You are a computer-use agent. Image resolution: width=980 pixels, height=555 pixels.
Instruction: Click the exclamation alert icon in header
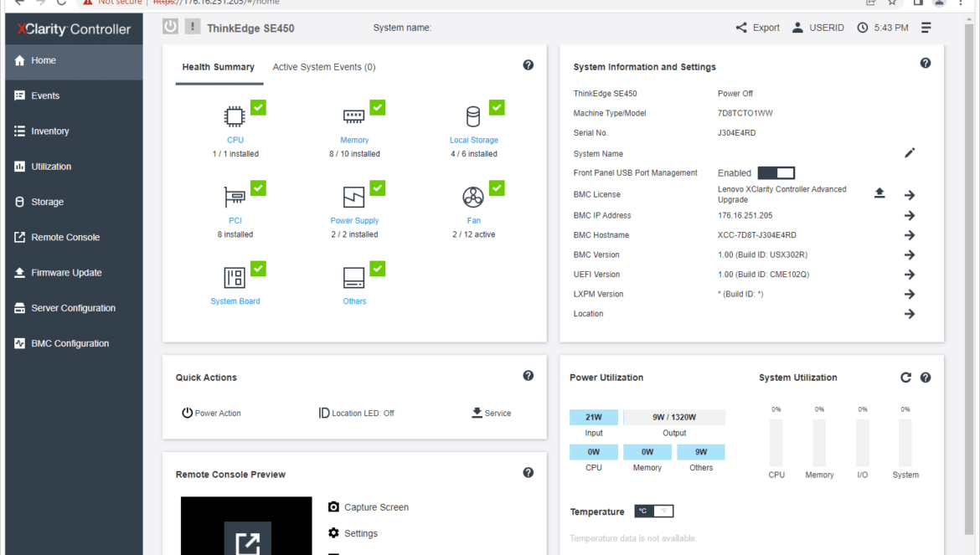tap(193, 27)
